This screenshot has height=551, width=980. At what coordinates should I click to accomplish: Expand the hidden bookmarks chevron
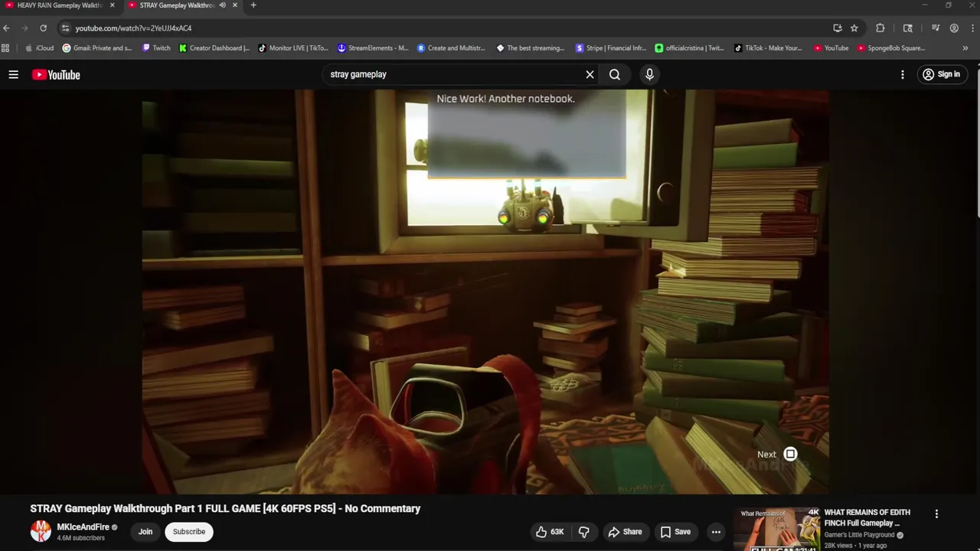pos(965,48)
